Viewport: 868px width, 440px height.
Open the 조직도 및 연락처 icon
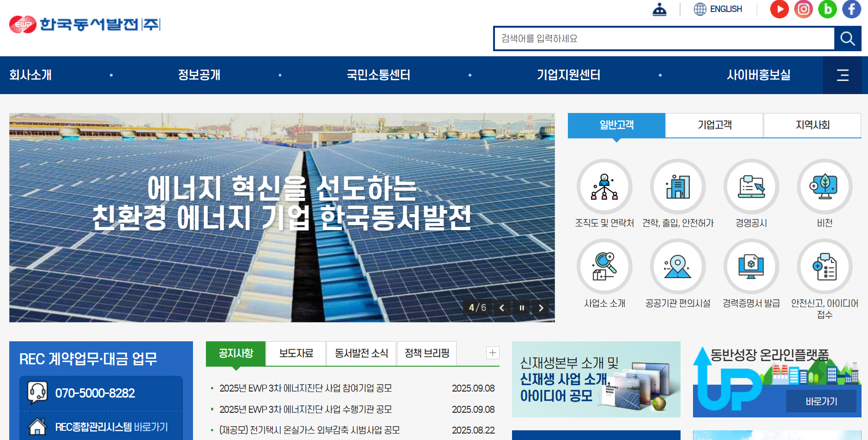[x=604, y=187]
